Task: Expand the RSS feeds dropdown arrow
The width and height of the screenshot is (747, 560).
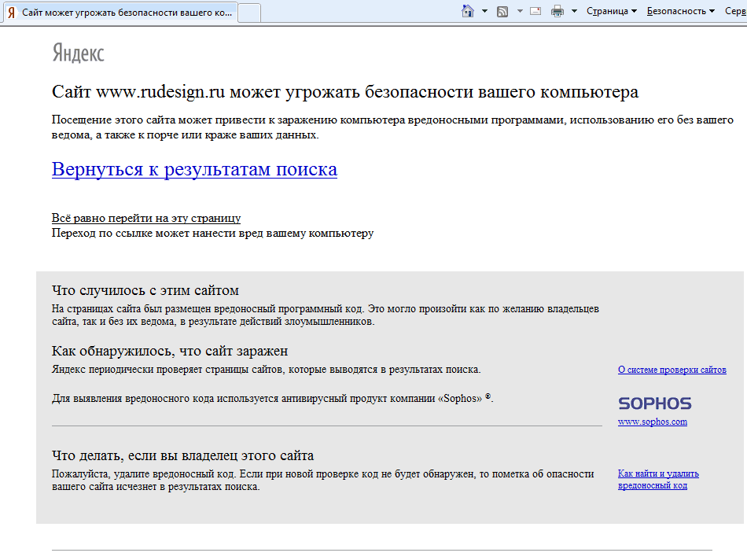Action: pyautogui.click(x=519, y=11)
